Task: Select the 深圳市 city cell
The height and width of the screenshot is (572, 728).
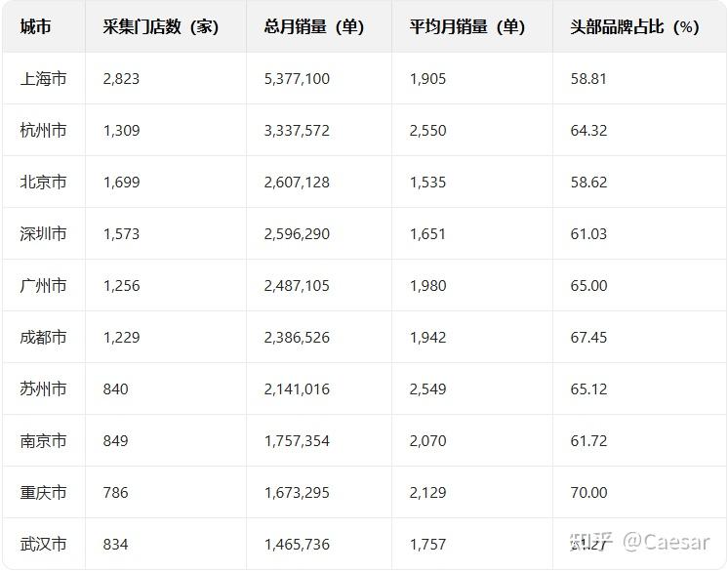Action: 44,234
